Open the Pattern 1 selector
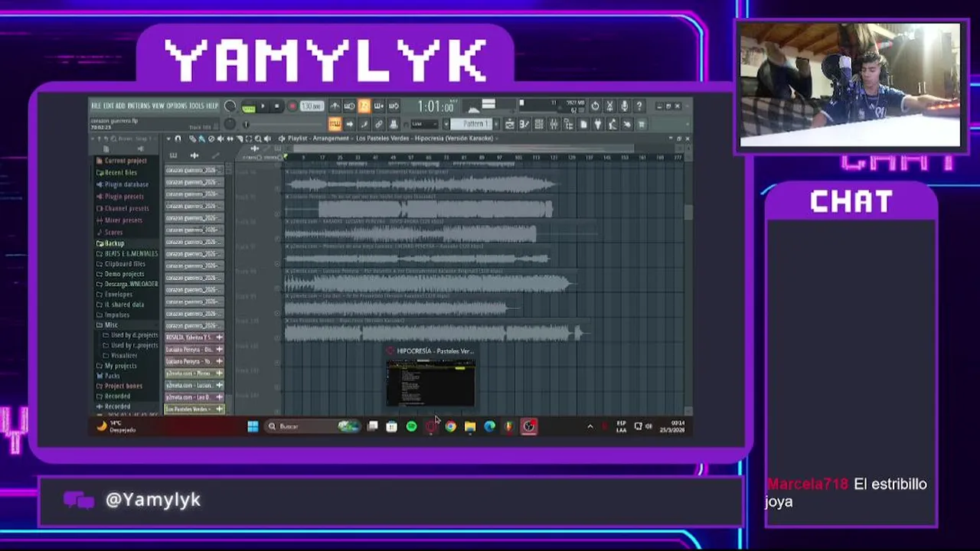 pyautogui.click(x=471, y=124)
